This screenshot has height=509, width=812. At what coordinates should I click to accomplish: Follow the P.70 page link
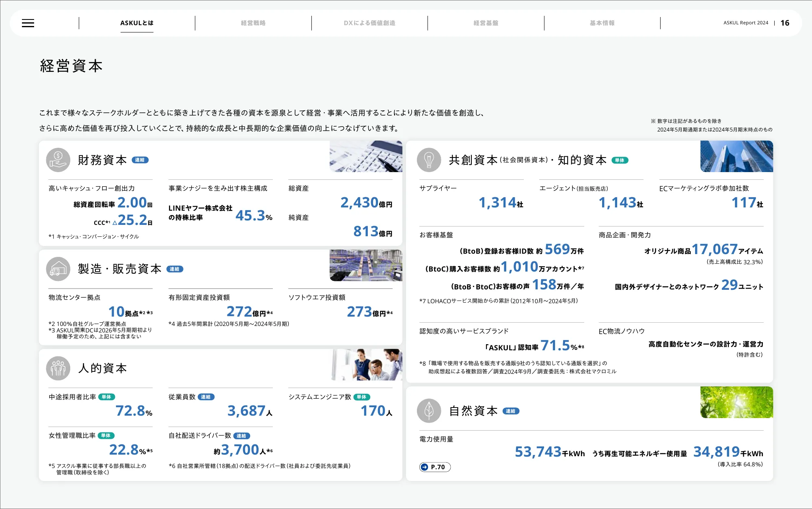point(438,467)
